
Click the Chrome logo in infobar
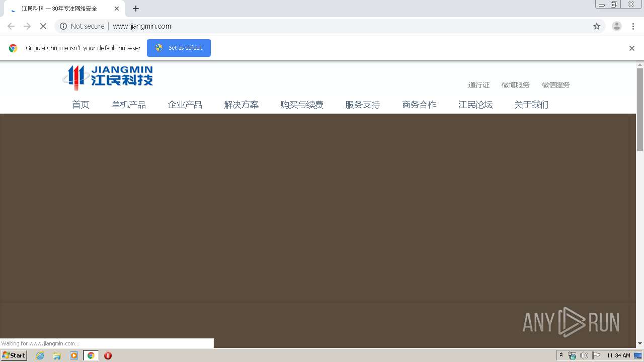13,48
